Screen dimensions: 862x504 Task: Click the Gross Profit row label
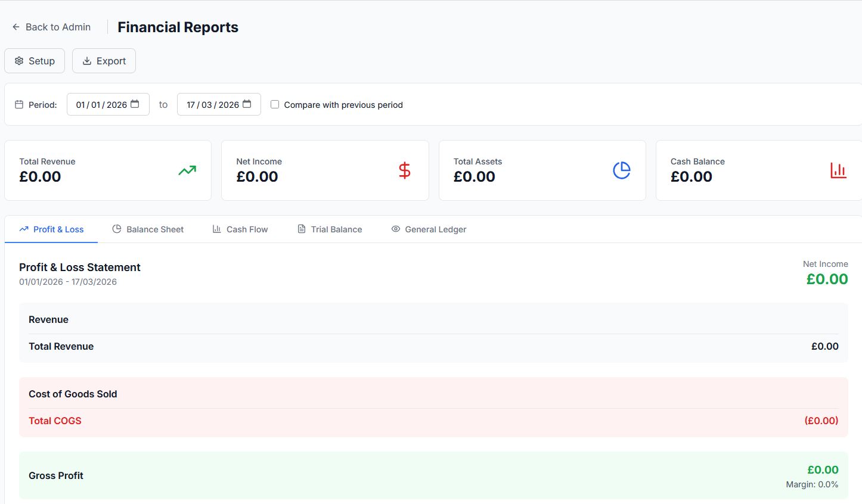(56, 475)
